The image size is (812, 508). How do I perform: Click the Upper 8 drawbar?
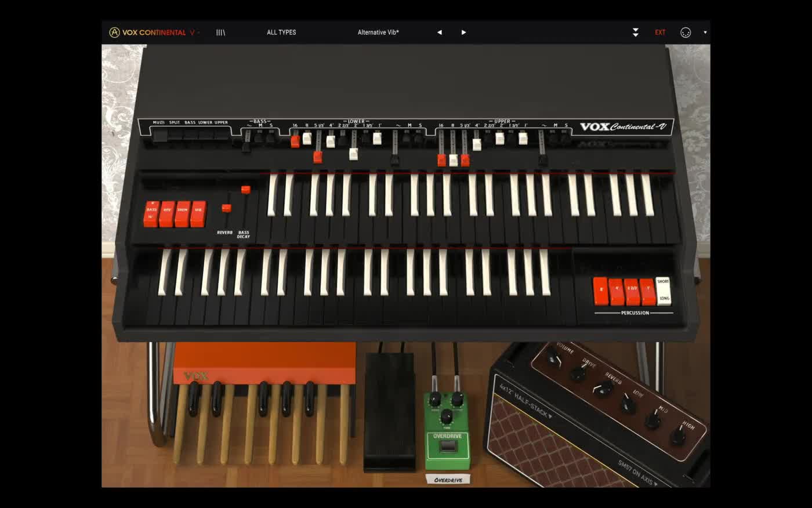click(x=453, y=160)
